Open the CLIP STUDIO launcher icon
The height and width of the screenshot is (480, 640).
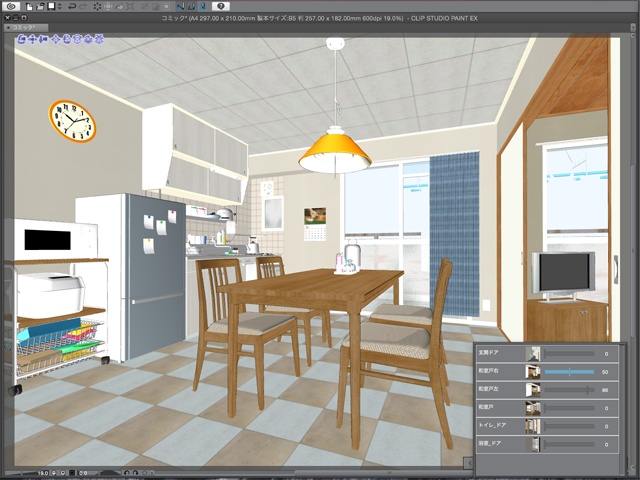tap(13, 6)
